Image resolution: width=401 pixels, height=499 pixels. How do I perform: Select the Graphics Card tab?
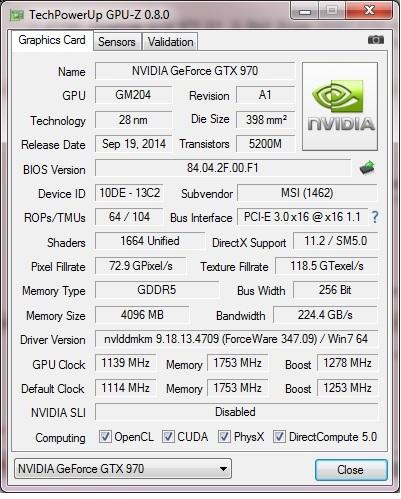click(52, 40)
